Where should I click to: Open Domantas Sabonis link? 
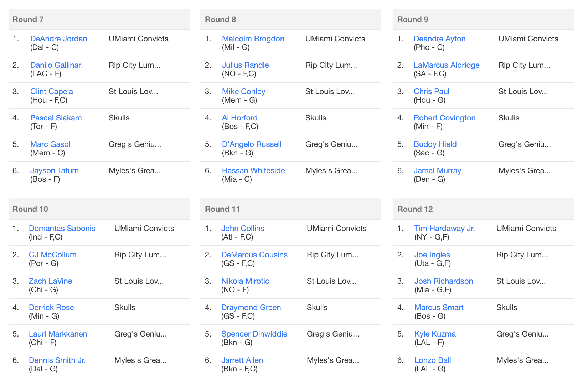pyautogui.click(x=62, y=228)
